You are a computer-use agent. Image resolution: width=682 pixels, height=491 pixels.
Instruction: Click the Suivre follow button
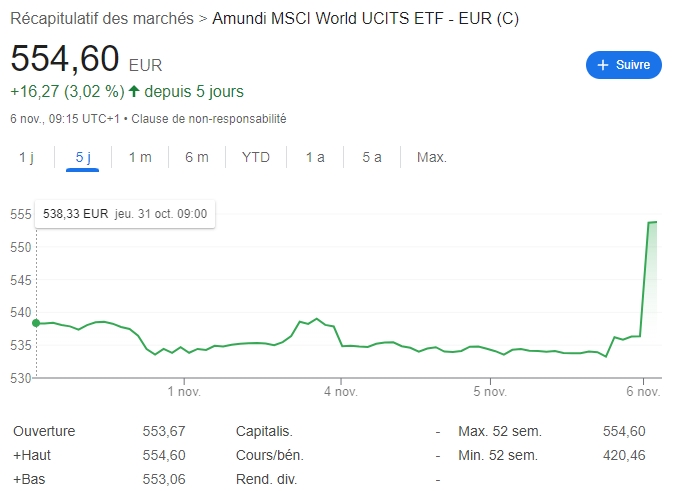pos(624,65)
